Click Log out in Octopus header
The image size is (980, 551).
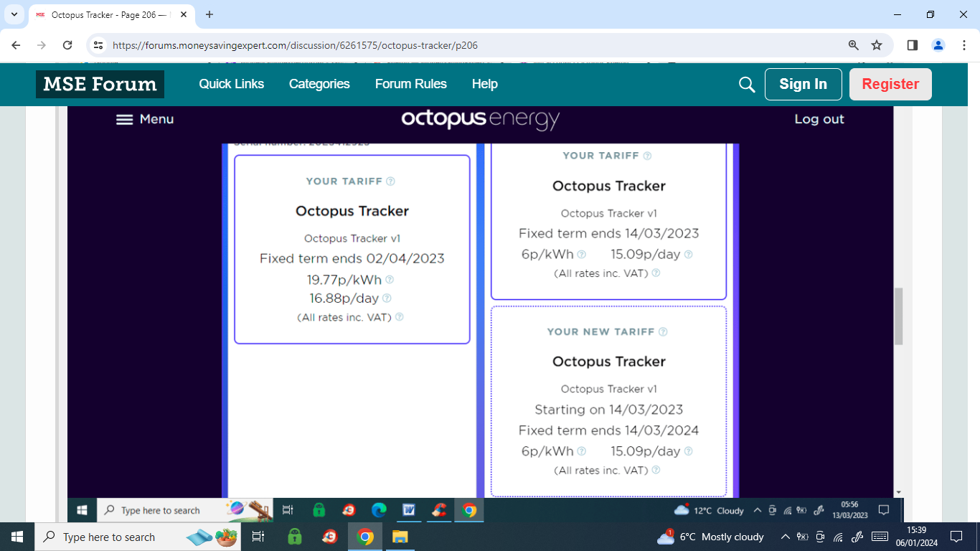pos(819,119)
